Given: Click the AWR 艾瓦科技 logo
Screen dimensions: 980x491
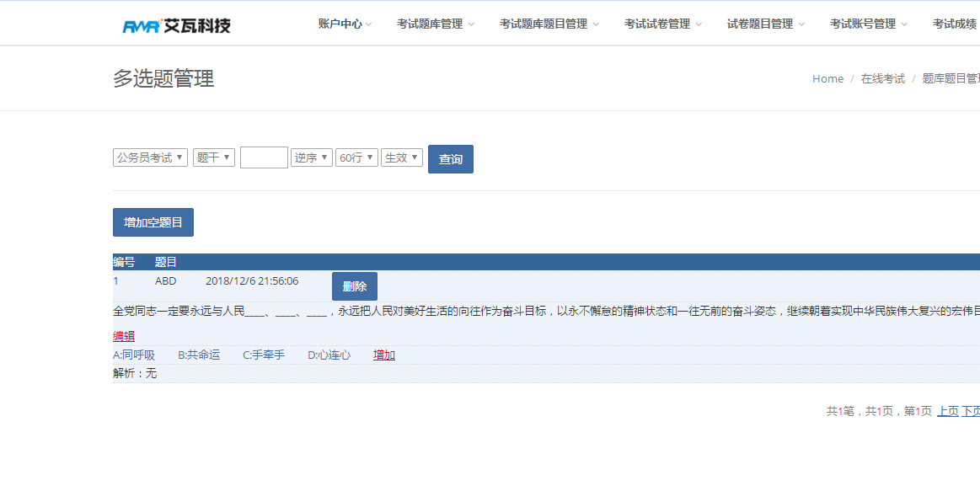Looking at the screenshot, I should [x=176, y=25].
